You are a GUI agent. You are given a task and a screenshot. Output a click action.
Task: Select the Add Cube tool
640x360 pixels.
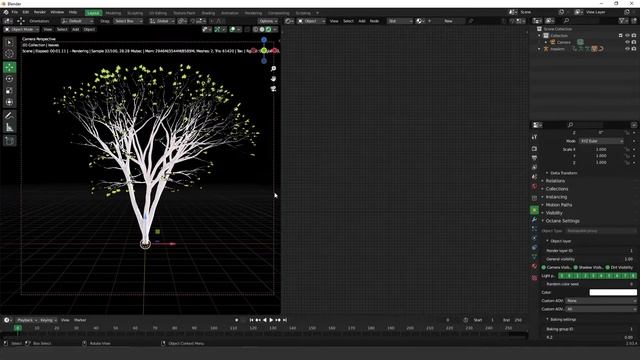click(9, 141)
